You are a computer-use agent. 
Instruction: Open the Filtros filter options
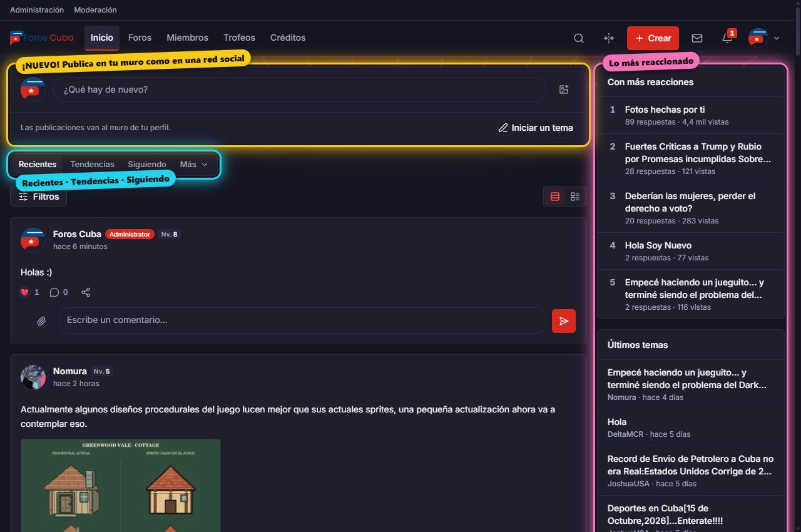click(x=39, y=197)
